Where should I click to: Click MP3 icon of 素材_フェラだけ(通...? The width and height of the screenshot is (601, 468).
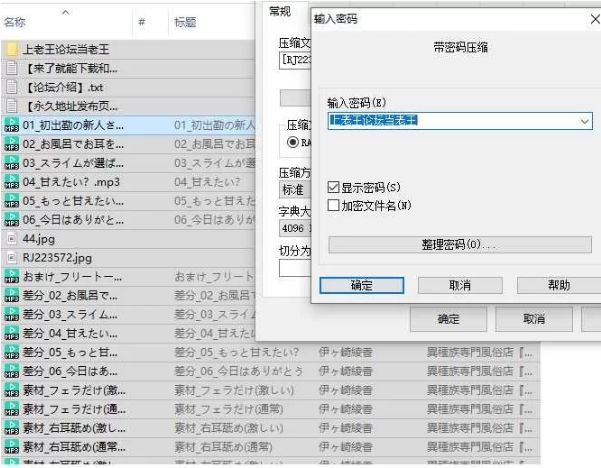(x=11, y=409)
